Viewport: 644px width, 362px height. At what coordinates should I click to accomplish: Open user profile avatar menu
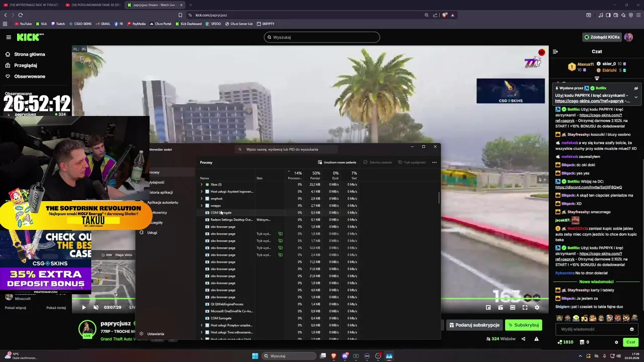[x=628, y=37]
